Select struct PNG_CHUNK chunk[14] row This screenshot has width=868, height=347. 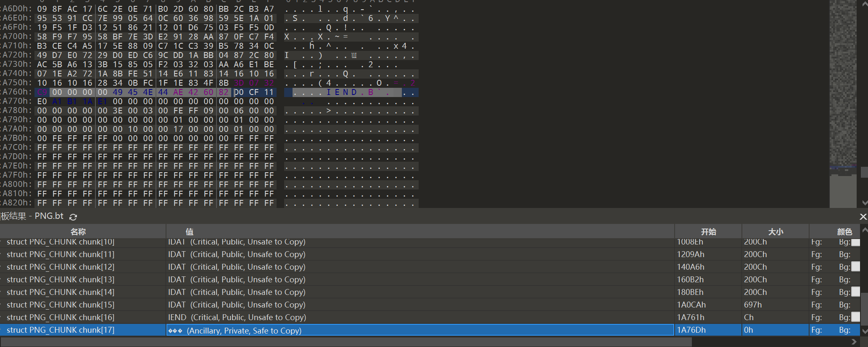coord(430,292)
